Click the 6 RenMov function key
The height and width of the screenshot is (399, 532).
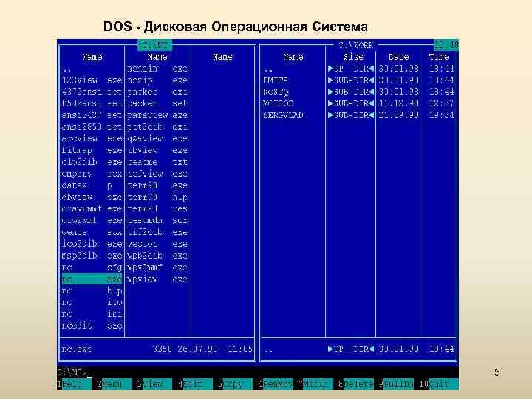(x=276, y=384)
